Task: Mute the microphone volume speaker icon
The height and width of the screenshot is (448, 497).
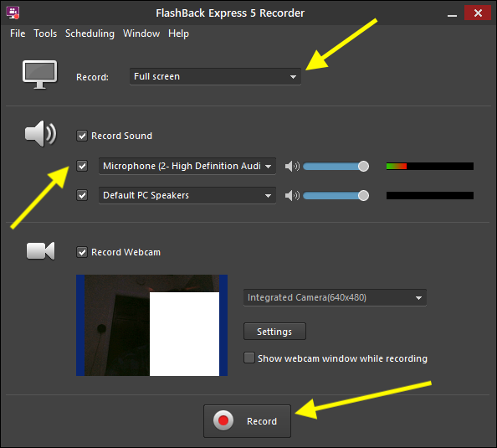Action: (292, 167)
